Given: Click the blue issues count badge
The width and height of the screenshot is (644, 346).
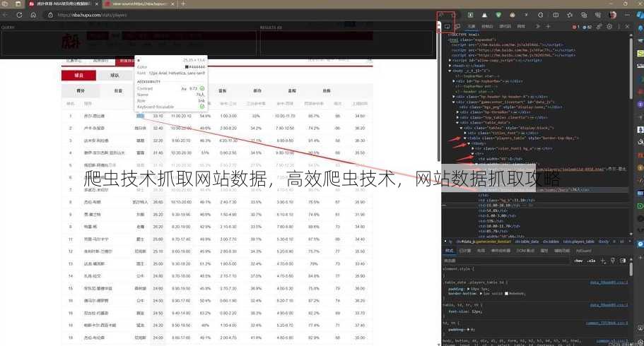Looking at the screenshot, I should pyautogui.click(x=587, y=27).
